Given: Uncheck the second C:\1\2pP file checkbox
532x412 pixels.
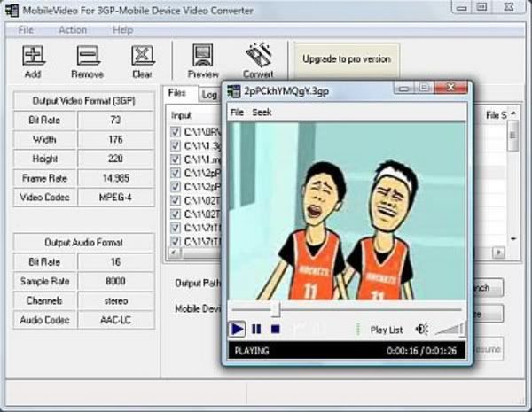Looking at the screenshot, I should [175, 186].
